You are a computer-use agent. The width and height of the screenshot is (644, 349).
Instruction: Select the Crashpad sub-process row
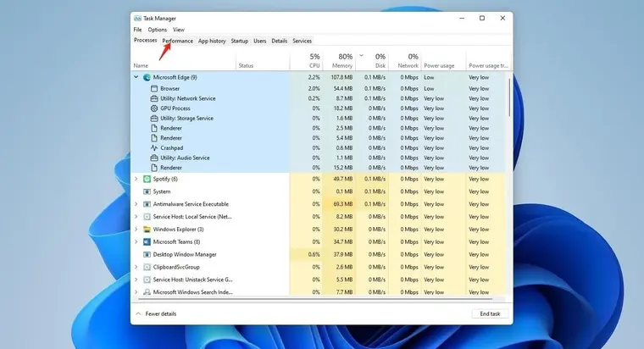[x=318, y=147]
